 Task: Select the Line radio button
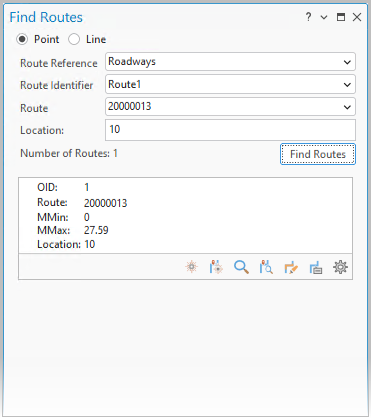[x=74, y=39]
